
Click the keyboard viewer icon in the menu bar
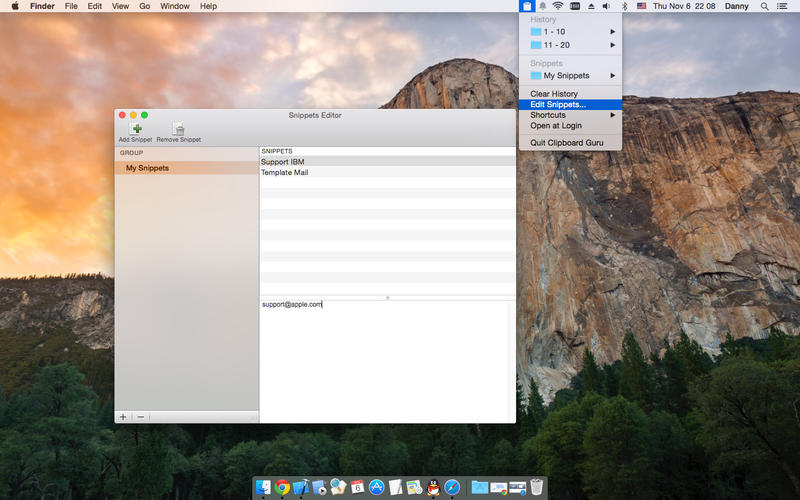coord(574,6)
